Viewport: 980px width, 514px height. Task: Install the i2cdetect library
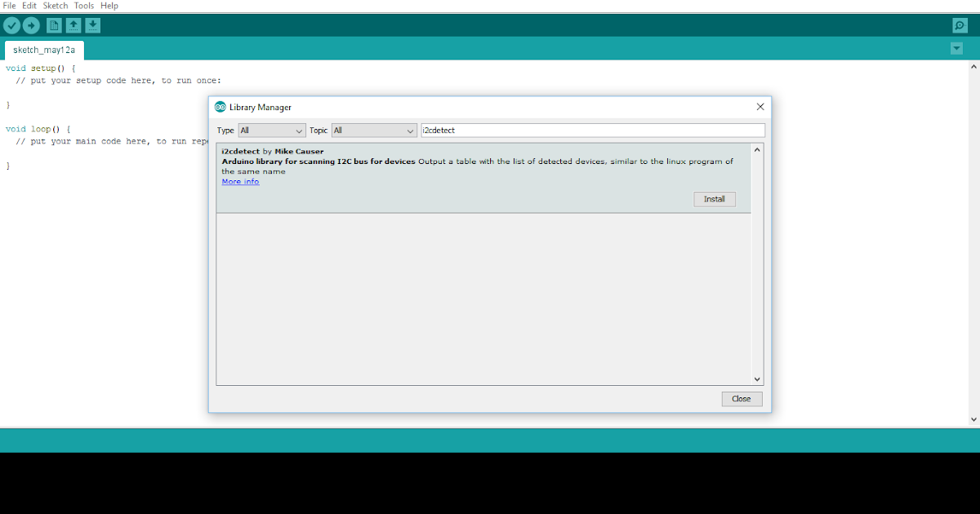click(714, 198)
